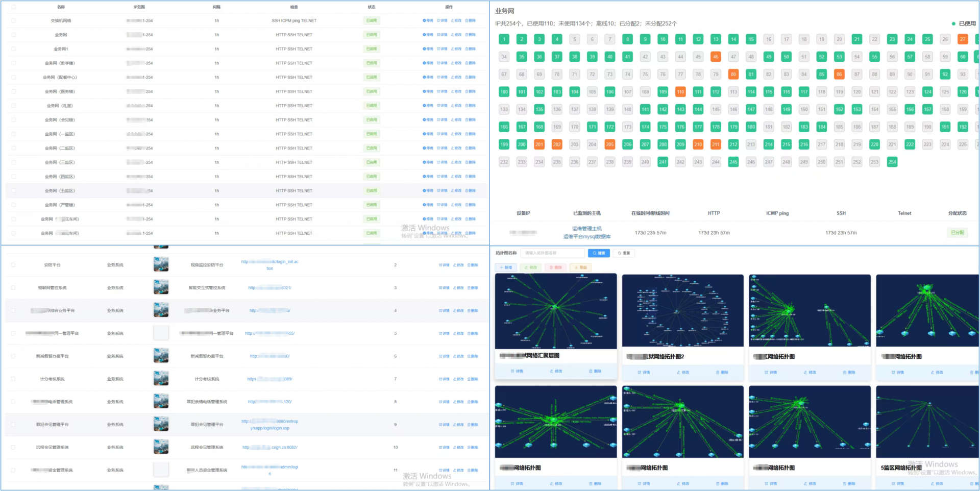Click edit (修改) icon for 业务网（礼堂）
Image resolution: width=980 pixels, height=491 pixels.
pos(456,106)
